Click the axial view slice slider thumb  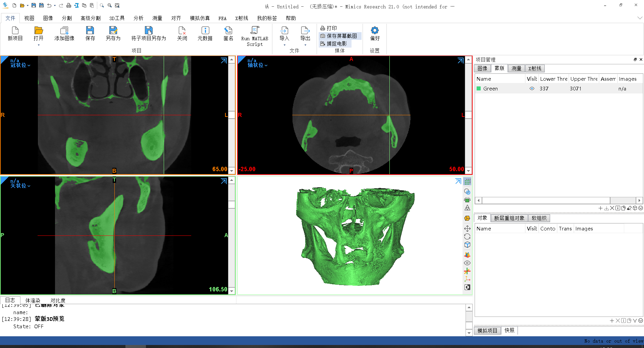(x=469, y=115)
